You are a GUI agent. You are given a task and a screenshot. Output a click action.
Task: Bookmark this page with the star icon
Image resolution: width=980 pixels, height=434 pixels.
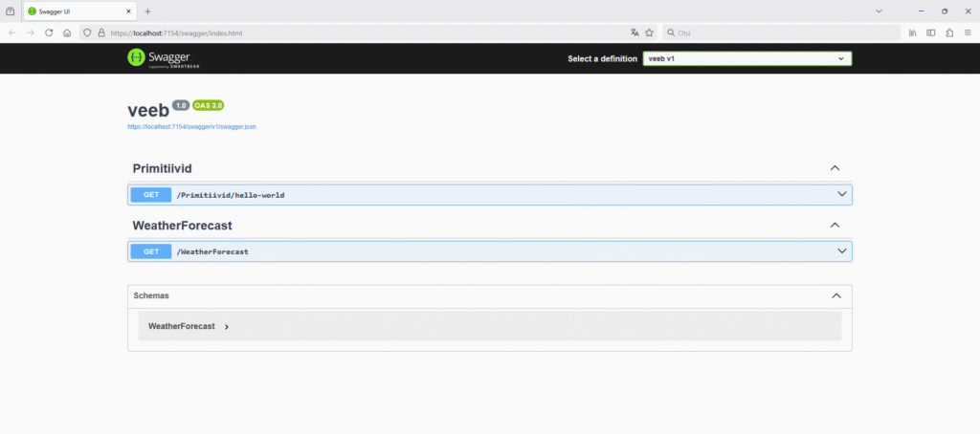coord(649,33)
